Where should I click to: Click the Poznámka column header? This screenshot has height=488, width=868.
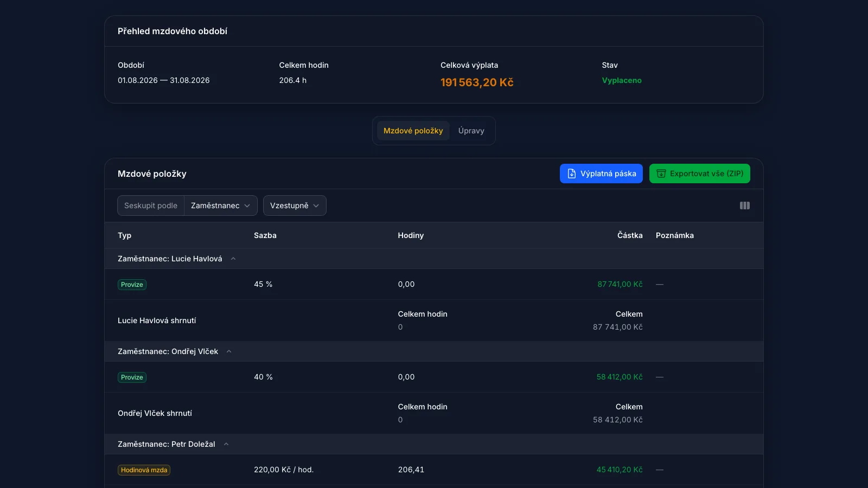pos(675,235)
